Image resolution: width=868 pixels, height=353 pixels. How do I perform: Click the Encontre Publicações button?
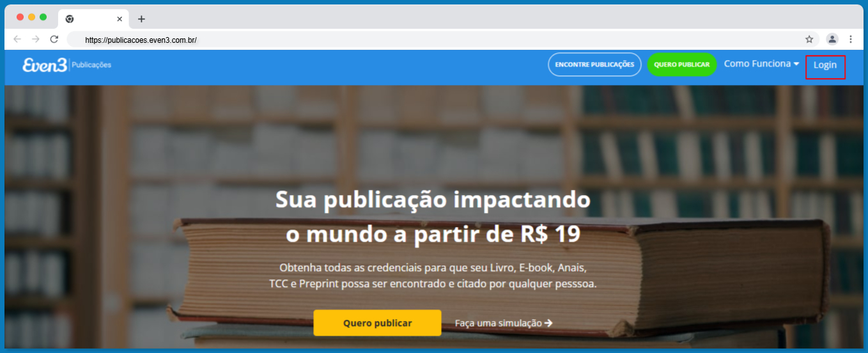(x=594, y=65)
